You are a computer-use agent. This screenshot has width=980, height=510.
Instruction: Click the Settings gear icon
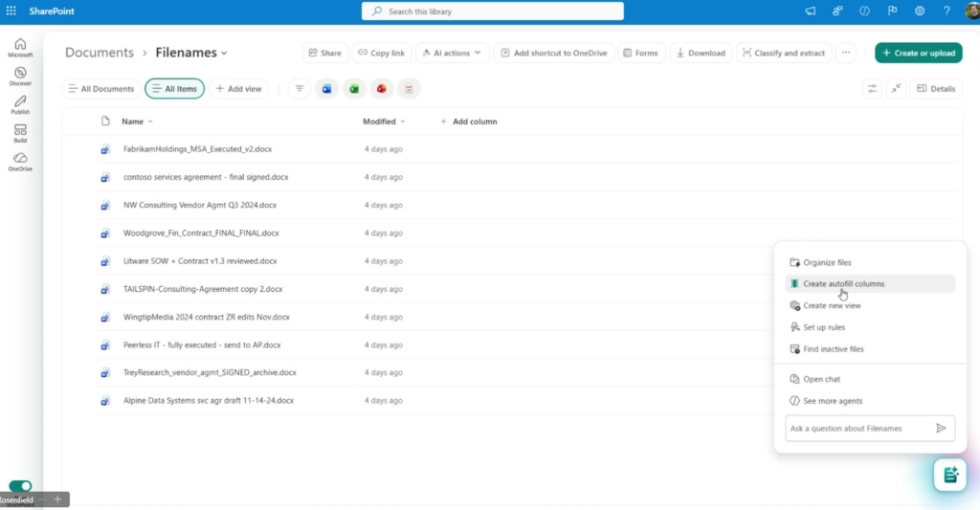(x=920, y=11)
